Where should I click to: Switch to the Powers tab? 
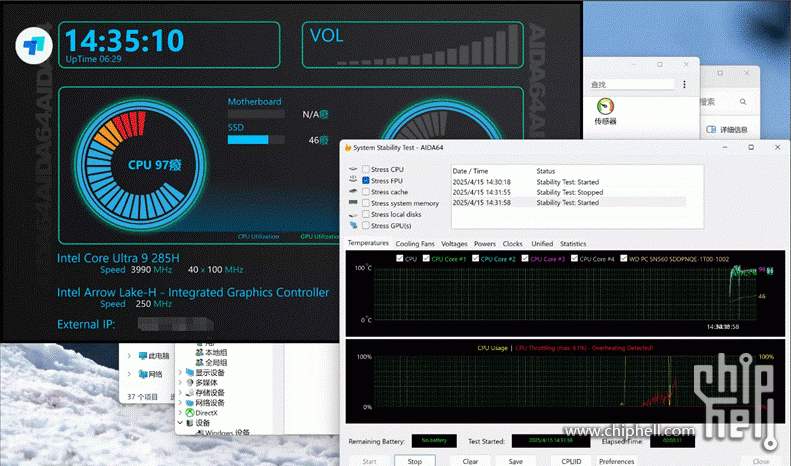coord(485,244)
